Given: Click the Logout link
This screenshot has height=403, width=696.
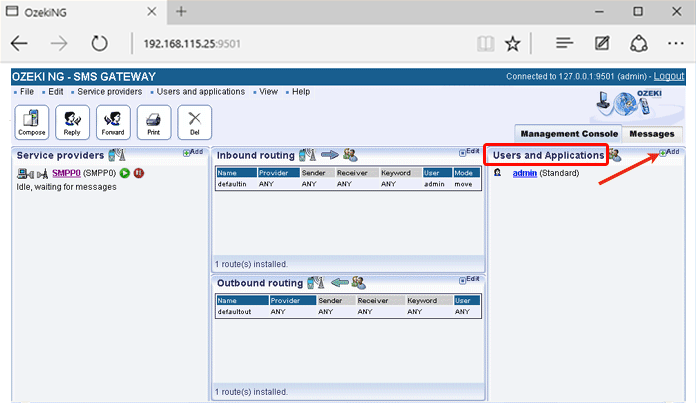Looking at the screenshot, I should [x=669, y=76].
